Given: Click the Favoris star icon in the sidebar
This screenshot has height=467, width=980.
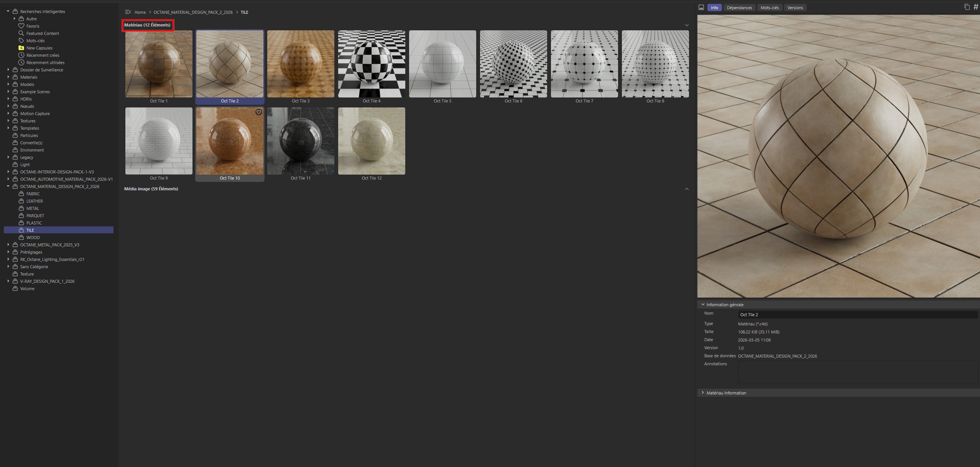Looking at the screenshot, I should tap(21, 26).
